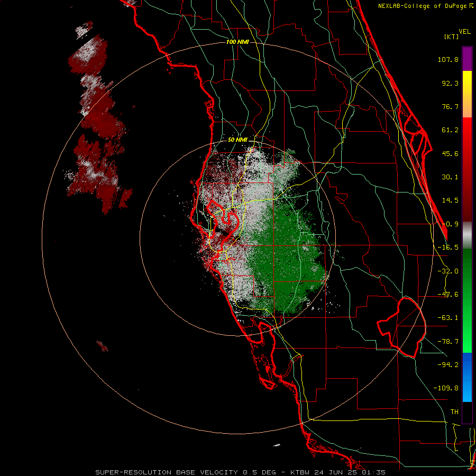Click the -109.8 legend value
476x476 pixels.
point(446,388)
